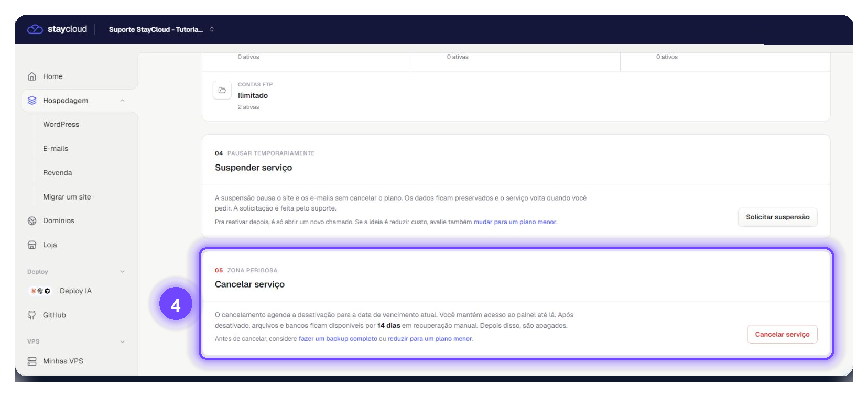Screen dimensions: 868x397
Task: Click the Deploy IA logos icon
Action: click(x=40, y=291)
